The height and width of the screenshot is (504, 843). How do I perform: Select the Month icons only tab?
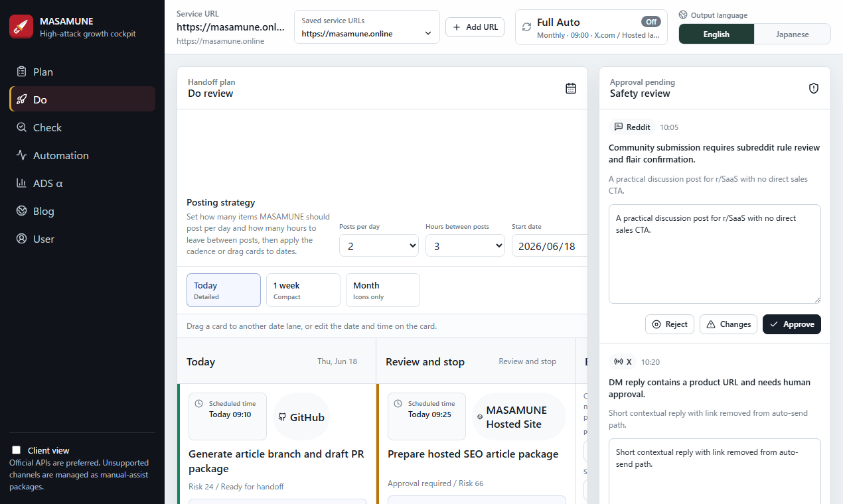(x=383, y=290)
